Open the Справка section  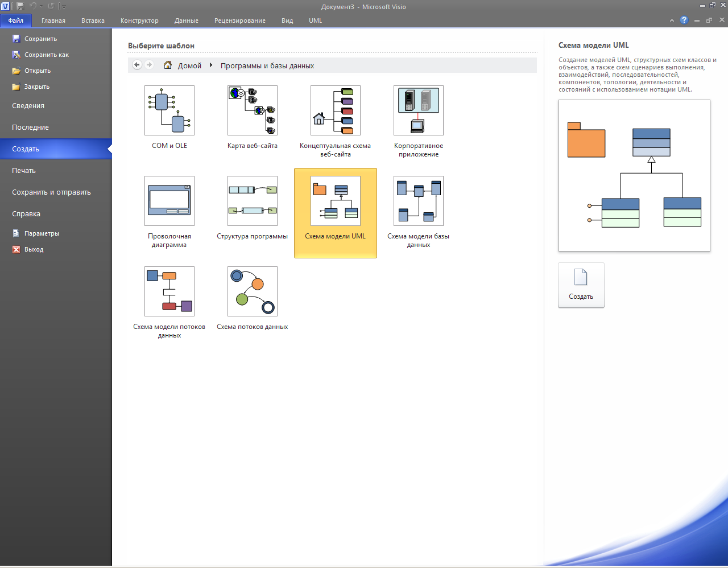[x=56, y=214]
